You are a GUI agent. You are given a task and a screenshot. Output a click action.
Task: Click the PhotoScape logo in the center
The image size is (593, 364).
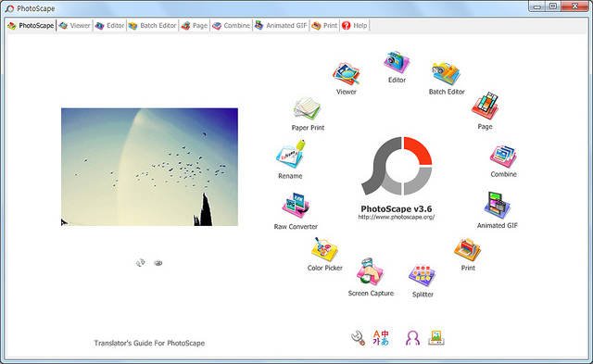click(x=397, y=166)
